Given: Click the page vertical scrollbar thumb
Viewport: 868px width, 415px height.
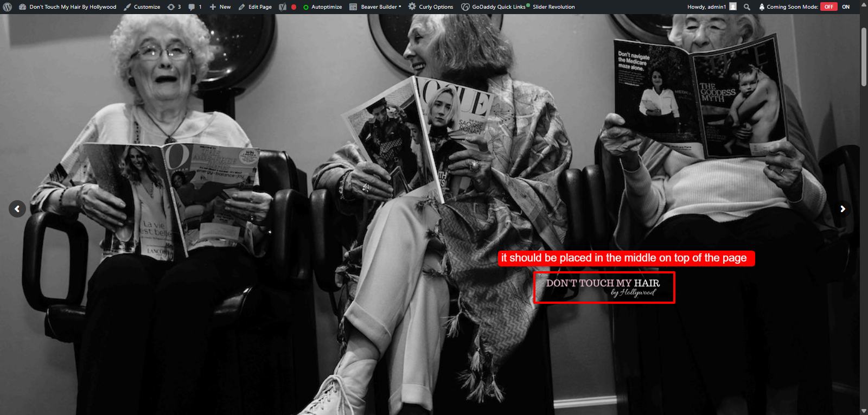Looking at the screenshot, I should point(864,56).
